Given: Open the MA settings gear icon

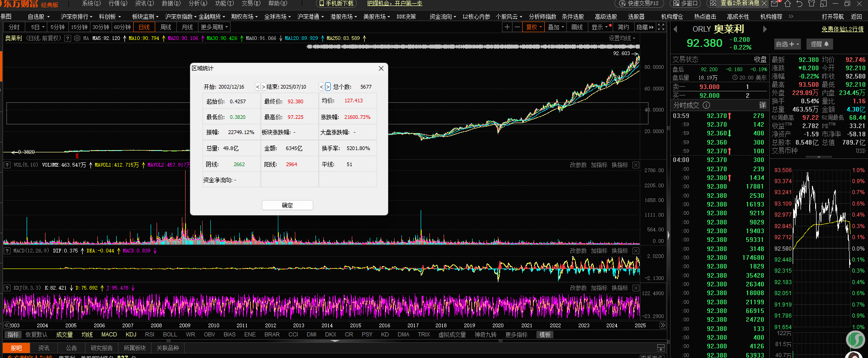Looking at the screenshot, I should pos(77,38).
